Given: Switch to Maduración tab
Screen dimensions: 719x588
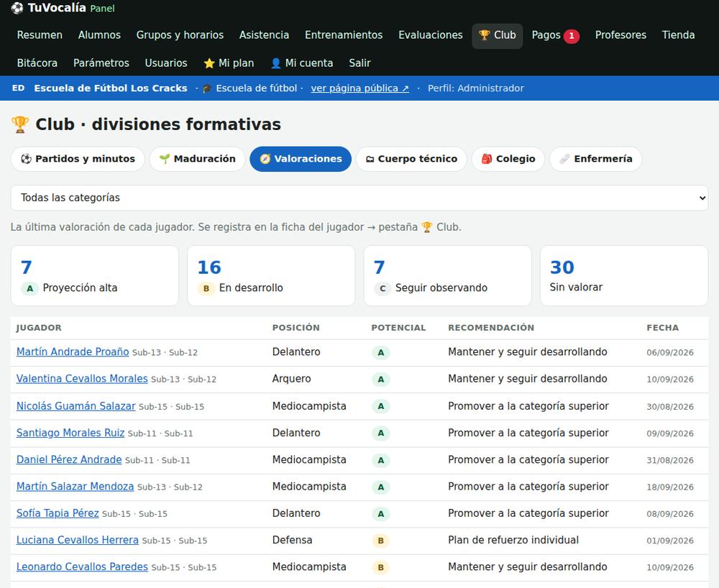Looking at the screenshot, I should pyautogui.click(x=197, y=159).
